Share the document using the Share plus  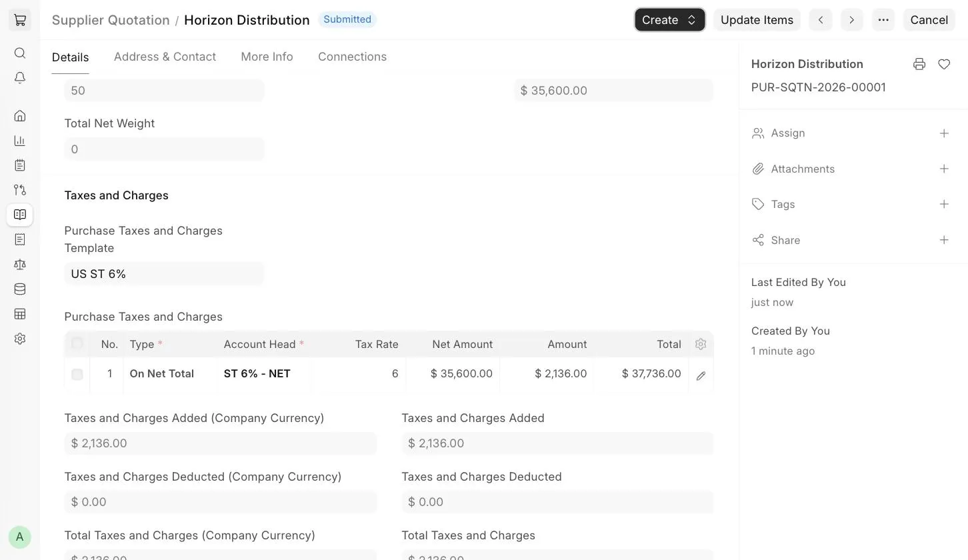point(944,240)
